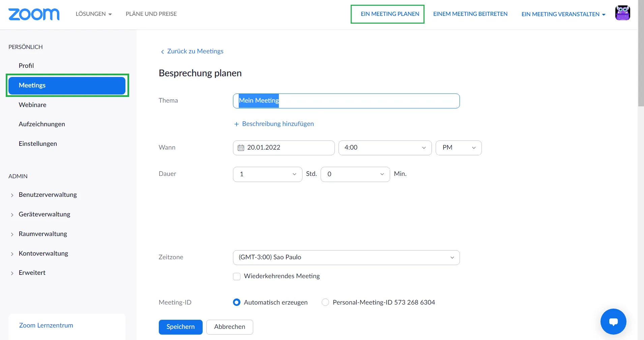Viewport: 644px width, 340px height.
Task: Open the 4:00 time dropdown
Action: point(385,148)
